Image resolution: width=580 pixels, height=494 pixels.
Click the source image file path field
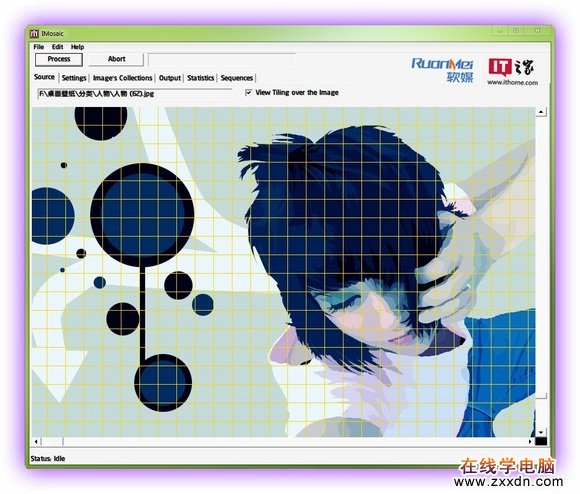(x=135, y=94)
